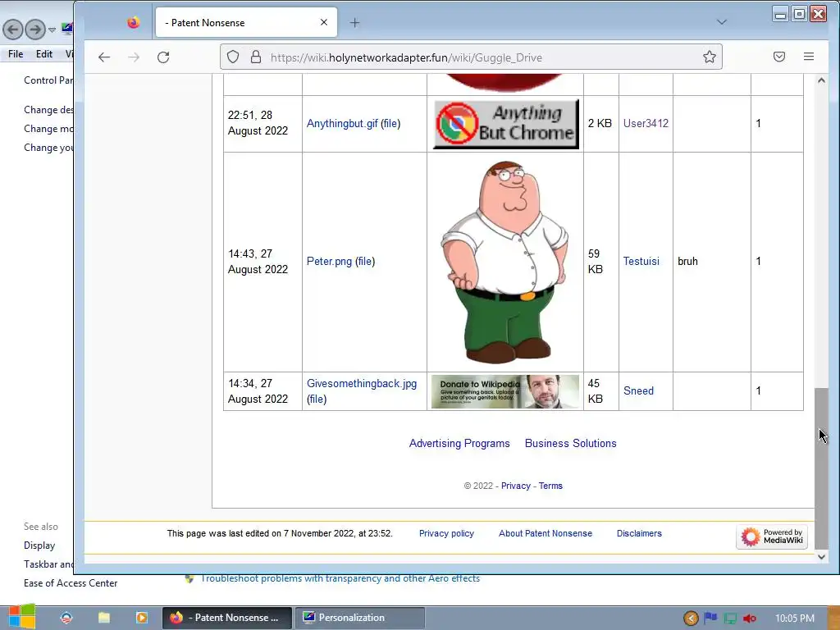This screenshot has width=840, height=630.
Task: Click Business Solutions link
Action: pyautogui.click(x=571, y=444)
